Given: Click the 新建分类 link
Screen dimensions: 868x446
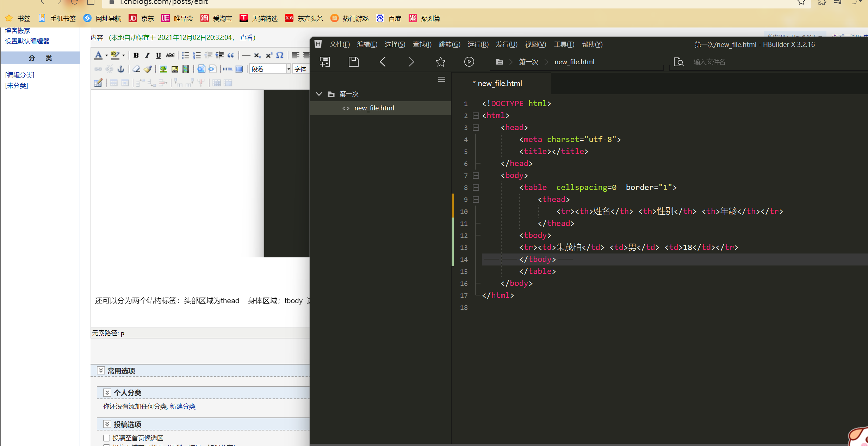Looking at the screenshot, I should click(x=182, y=406).
